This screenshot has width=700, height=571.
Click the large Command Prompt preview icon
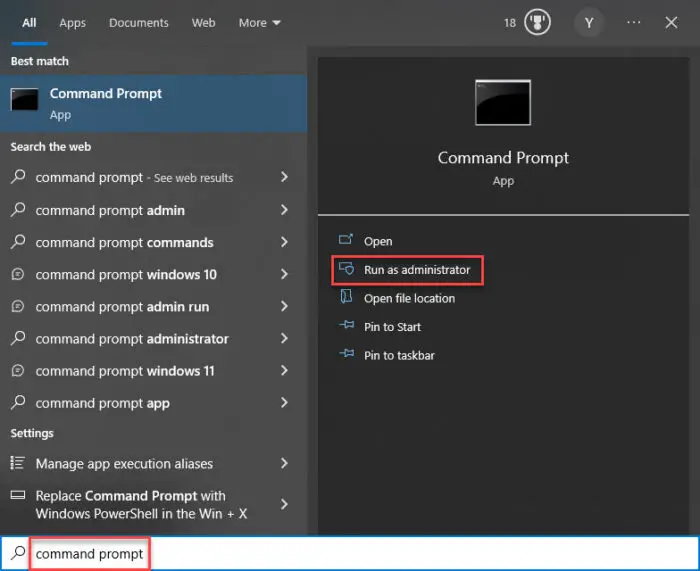coord(503,103)
